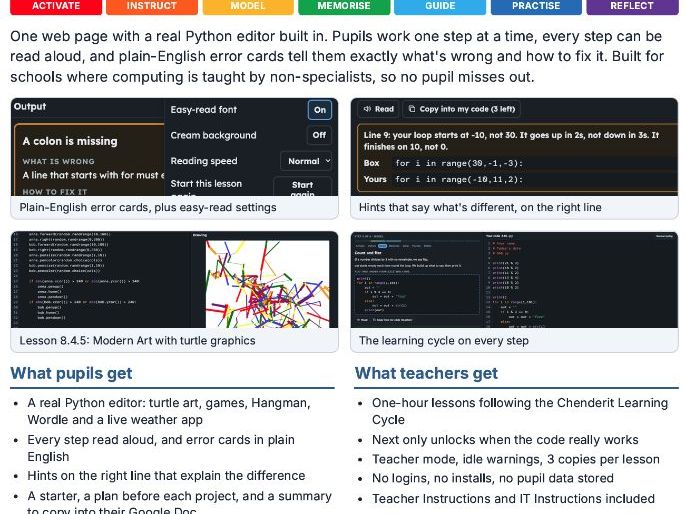685x514 pixels.
Task: Click caption 'Plain-English error cards, plus easy-read settings'
Action: (148, 207)
